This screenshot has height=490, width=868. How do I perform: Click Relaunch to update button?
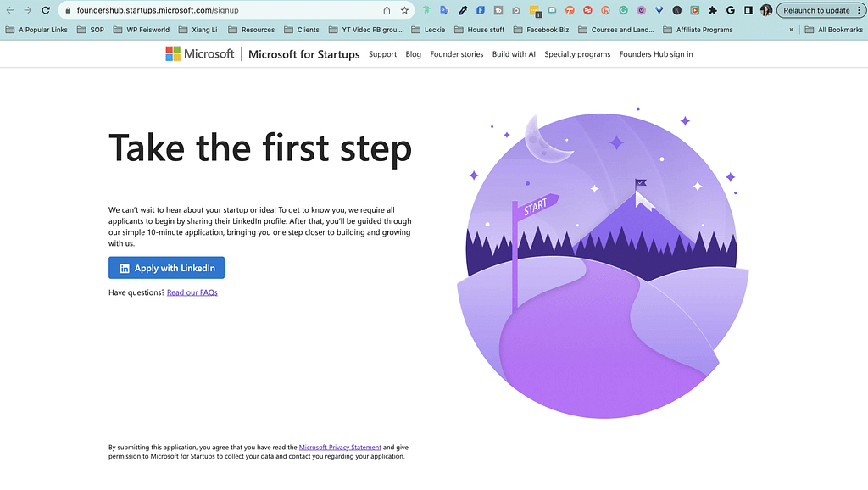point(816,10)
